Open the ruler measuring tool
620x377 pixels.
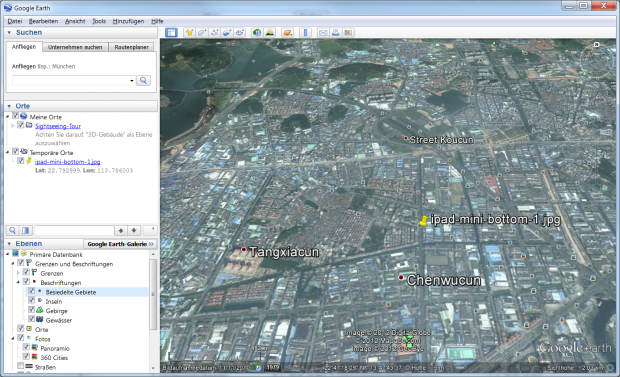pos(305,32)
